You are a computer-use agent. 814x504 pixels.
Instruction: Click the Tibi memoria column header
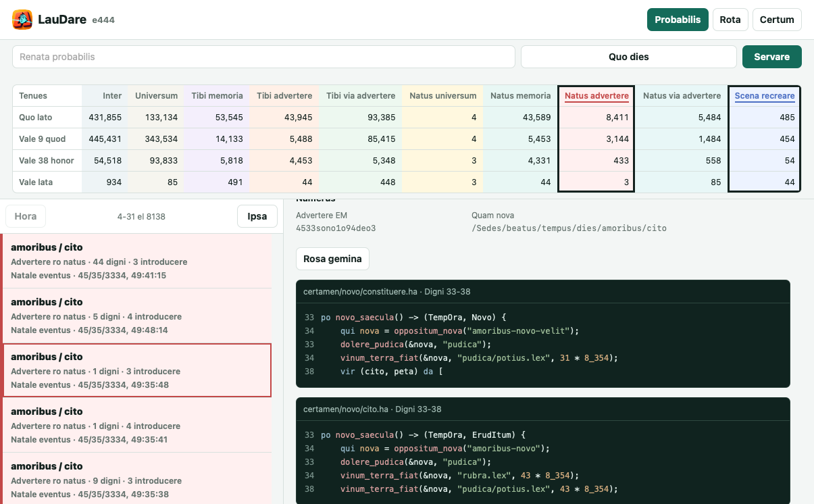click(217, 96)
